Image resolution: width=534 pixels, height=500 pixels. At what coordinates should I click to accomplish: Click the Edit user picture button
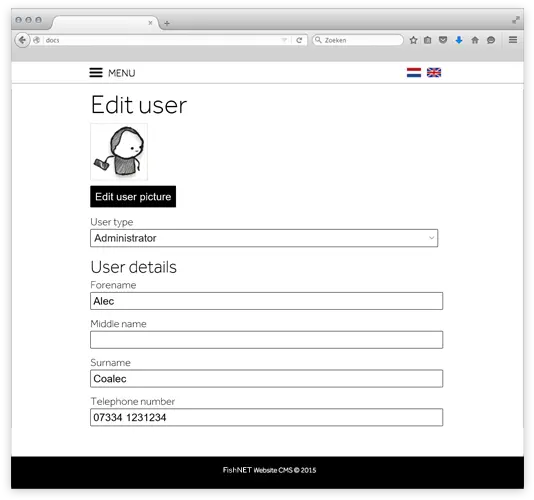133,197
